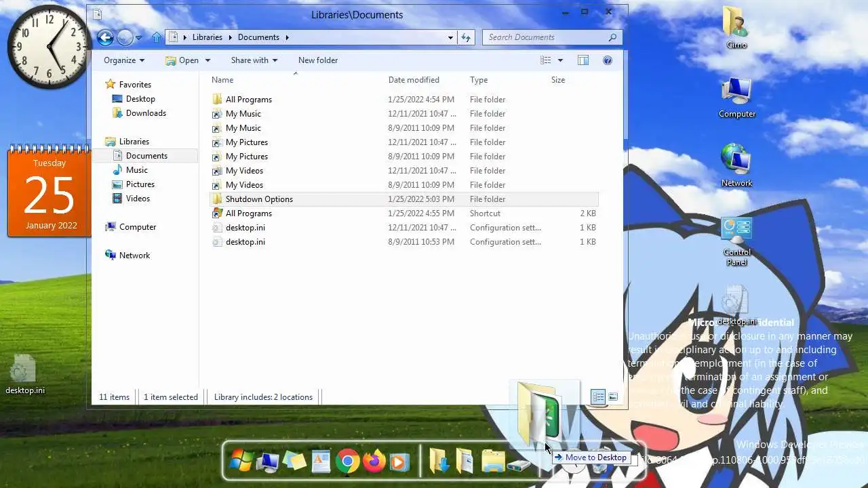
Task: Sort by Date modified column
Action: click(x=414, y=80)
